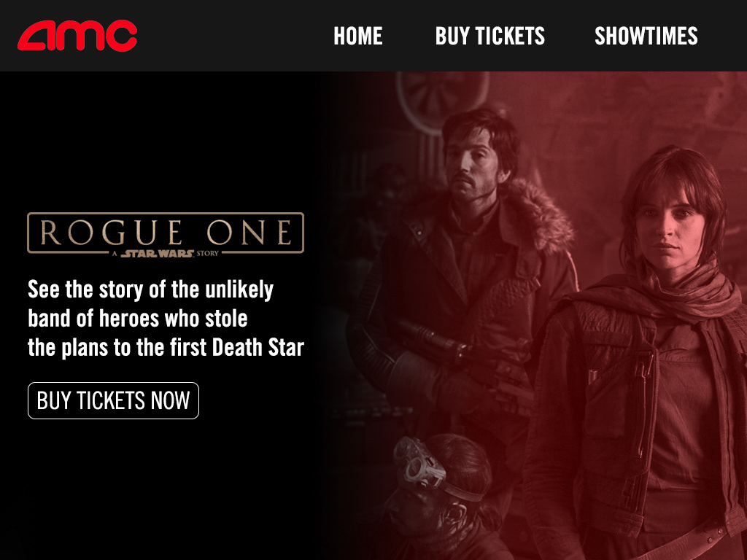Click the BUY TICKETS NOW button
The width and height of the screenshot is (747, 560).
click(113, 400)
